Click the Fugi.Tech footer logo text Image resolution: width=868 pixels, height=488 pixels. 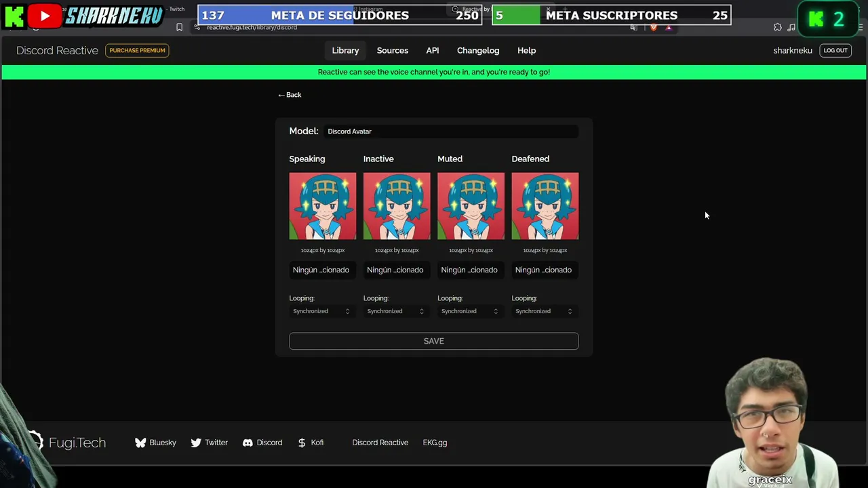pos(77,443)
